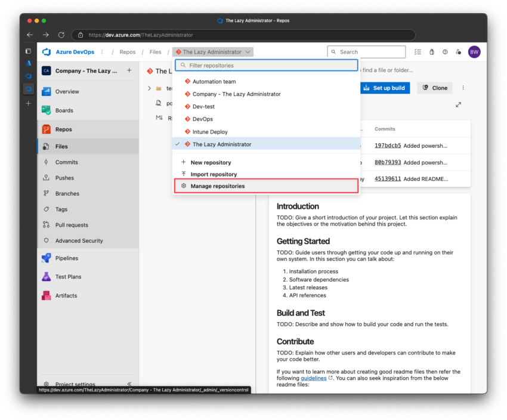This screenshot has height=420, width=507.
Task: Collapse the left navigation sidebar
Action: coord(129,384)
